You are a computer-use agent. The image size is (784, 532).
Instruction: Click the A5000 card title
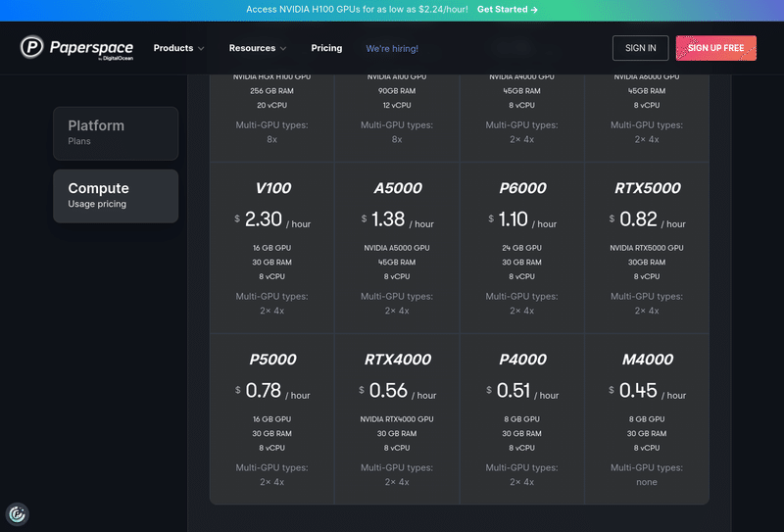point(398,188)
